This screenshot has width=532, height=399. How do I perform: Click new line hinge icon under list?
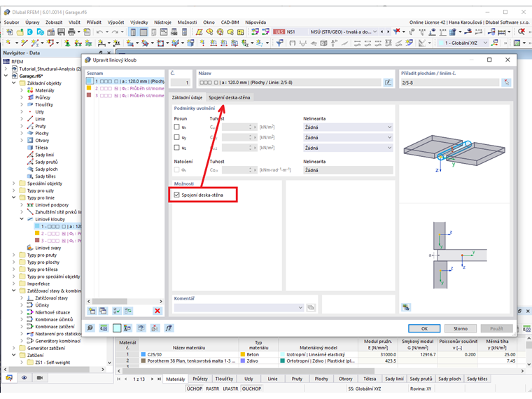click(x=92, y=311)
